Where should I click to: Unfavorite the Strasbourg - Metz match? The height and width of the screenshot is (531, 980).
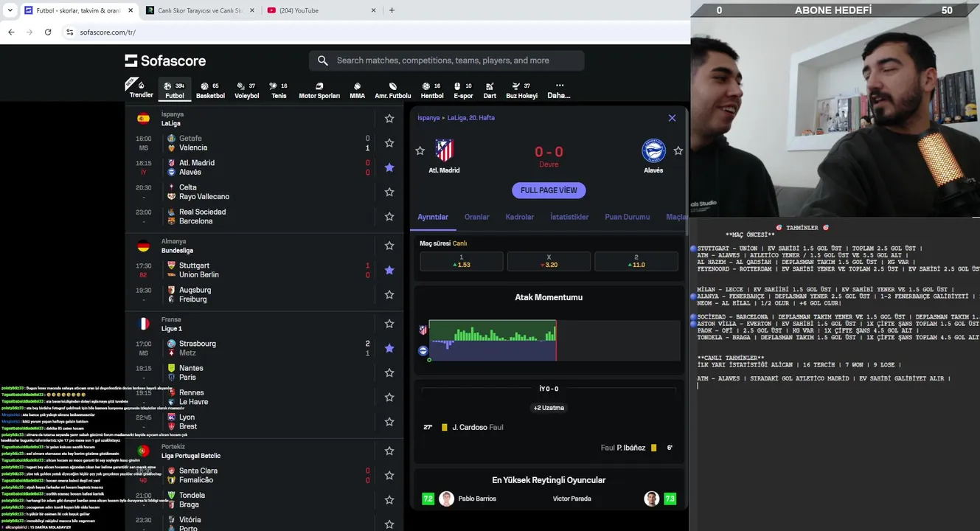click(x=389, y=348)
